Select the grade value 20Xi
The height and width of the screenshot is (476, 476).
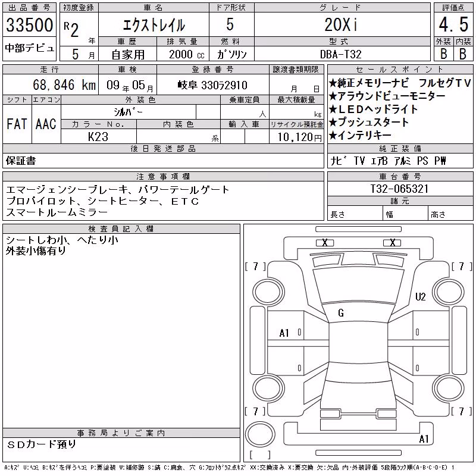click(341, 24)
